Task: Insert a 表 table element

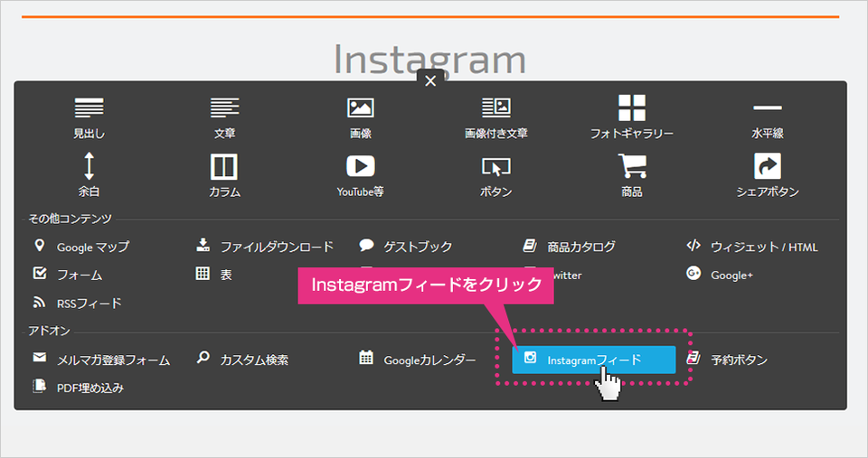Action: coord(213,275)
